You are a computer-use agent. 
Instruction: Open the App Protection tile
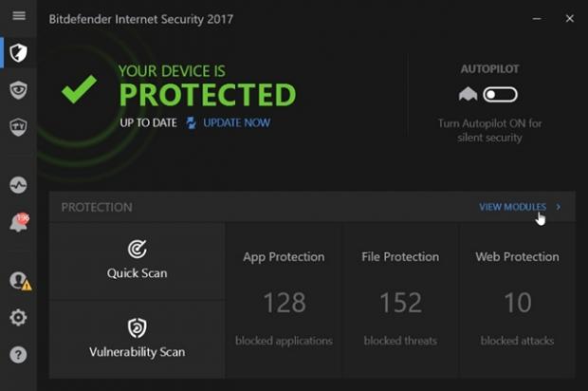tap(284, 300)
